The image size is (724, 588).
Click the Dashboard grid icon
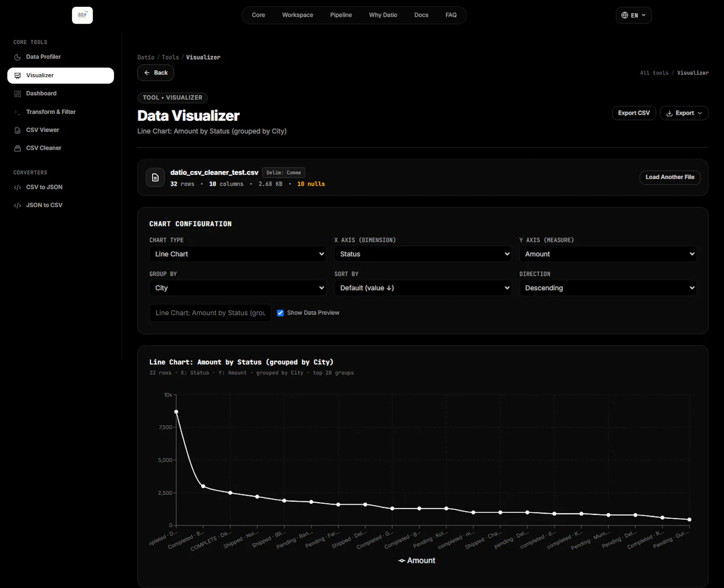[x=18, y=94]
